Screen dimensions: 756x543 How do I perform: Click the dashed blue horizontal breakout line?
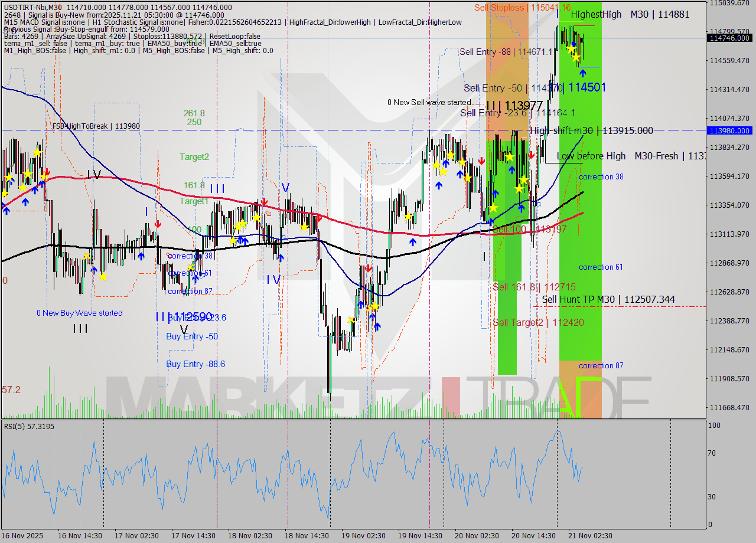tap(354, 130)
